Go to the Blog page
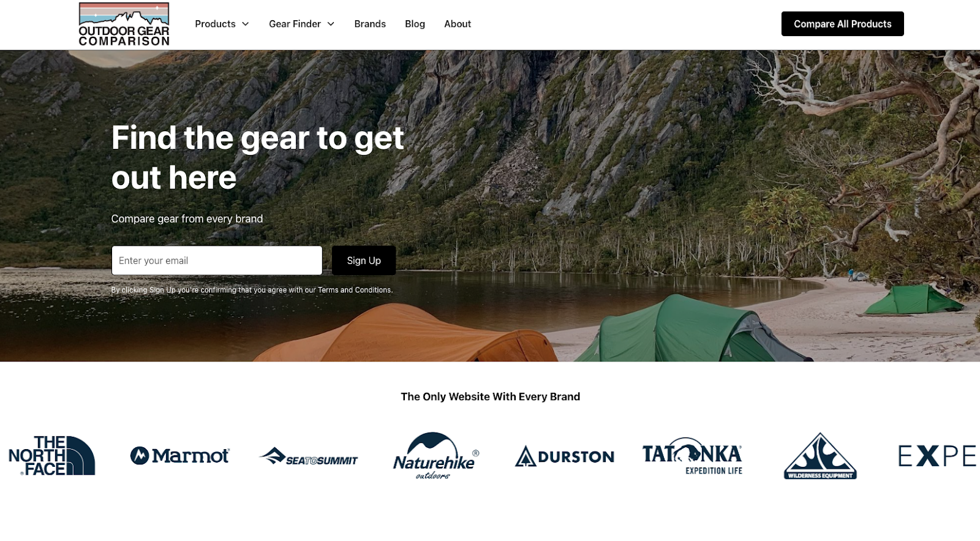 [x=415, y=24]
